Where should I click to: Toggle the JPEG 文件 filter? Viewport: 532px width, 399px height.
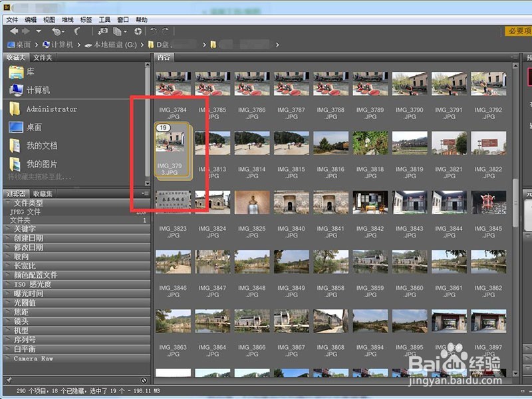[x=76, y=211]
